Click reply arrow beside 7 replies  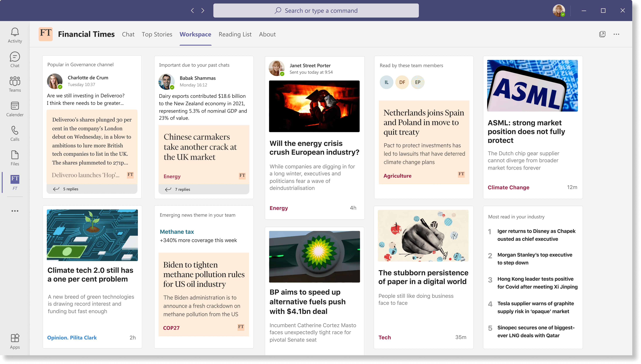(x=168, y=189)
